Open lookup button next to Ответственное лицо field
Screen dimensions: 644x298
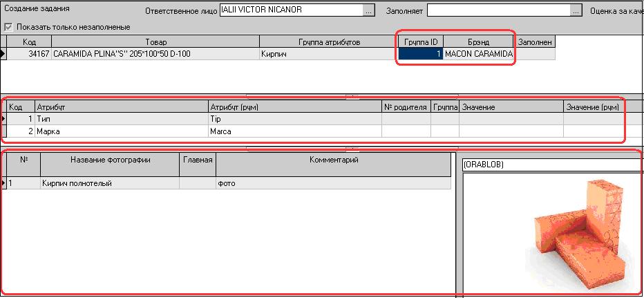(x=369, y=10)
